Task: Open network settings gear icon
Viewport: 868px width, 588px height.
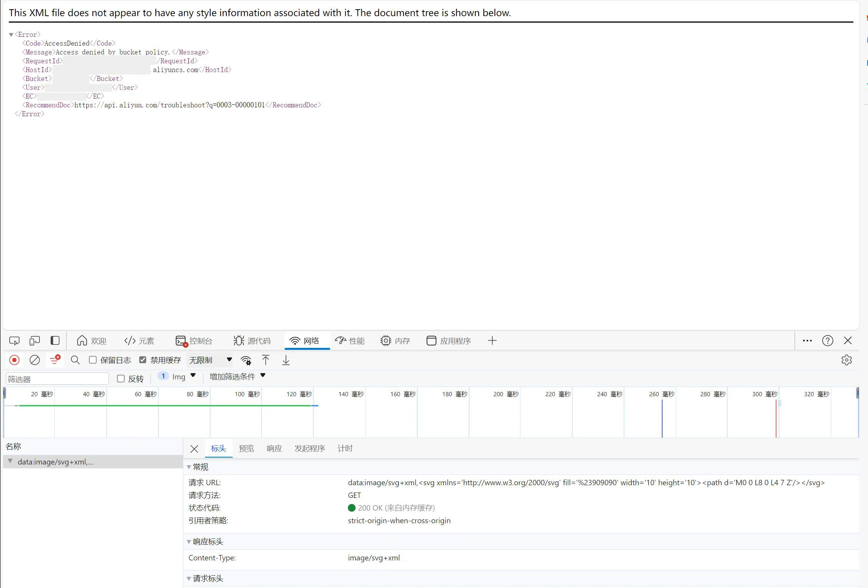Action: click(847, 360)
